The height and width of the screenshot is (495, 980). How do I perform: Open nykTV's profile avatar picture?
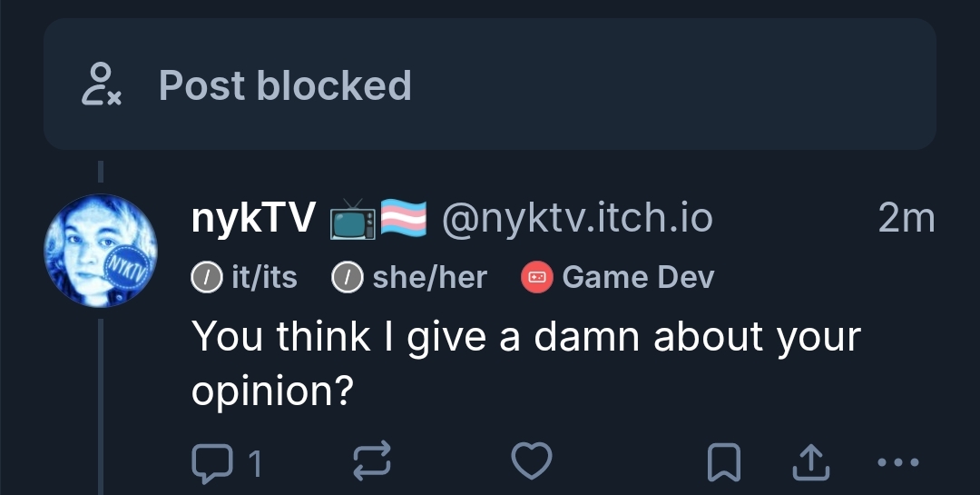pyautogui.click(x=101, y=251)
